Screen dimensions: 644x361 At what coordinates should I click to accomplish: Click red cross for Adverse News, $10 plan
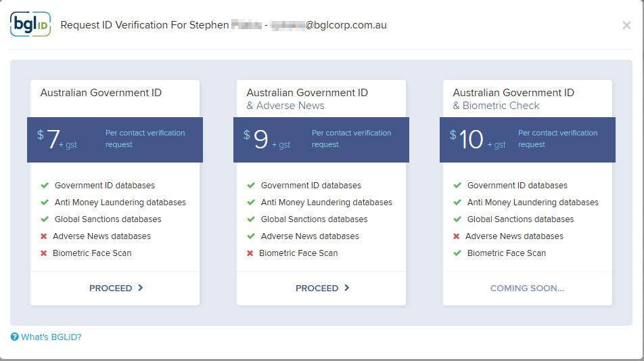(456, 236)
